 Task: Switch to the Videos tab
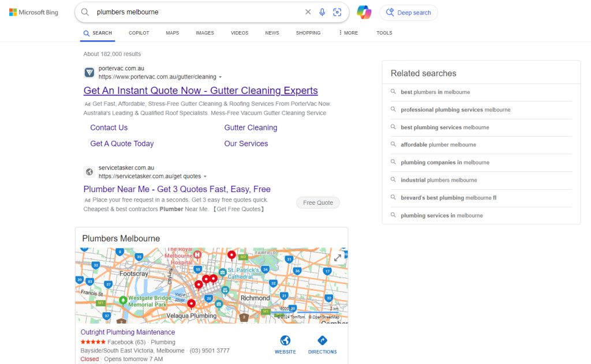click(x=240, y=33)
